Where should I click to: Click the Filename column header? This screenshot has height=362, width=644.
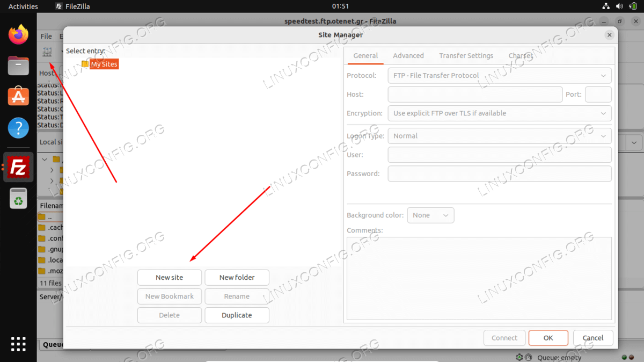tap(51, 206)
